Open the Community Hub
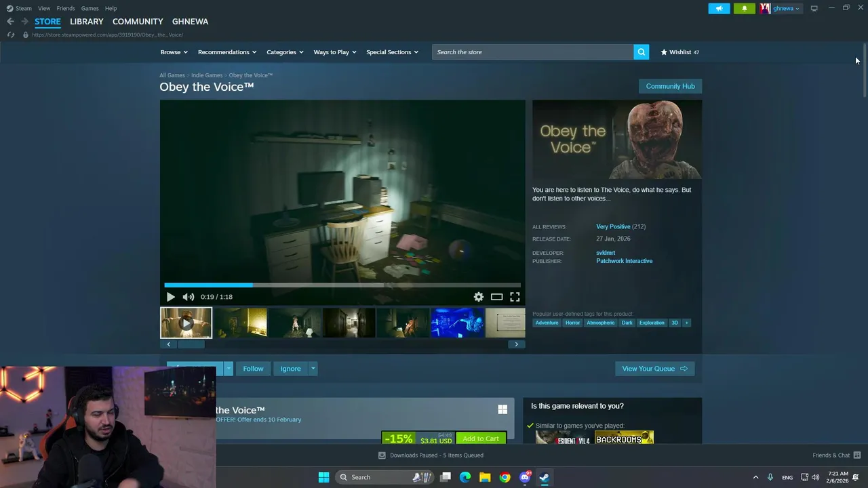The image size is (868, 488). click(670, 86)
